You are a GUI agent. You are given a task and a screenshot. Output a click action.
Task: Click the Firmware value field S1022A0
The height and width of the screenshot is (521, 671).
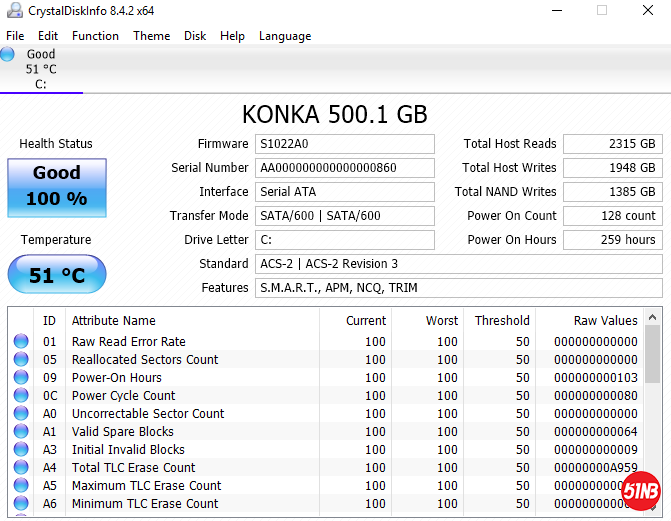[x=345, y=144]
